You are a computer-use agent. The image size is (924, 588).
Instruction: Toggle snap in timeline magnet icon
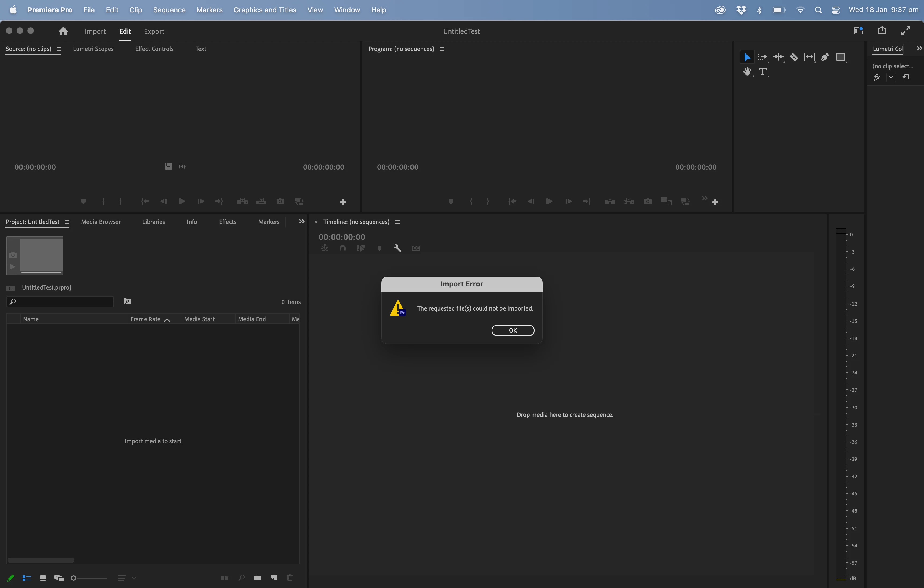coord(343,248)
